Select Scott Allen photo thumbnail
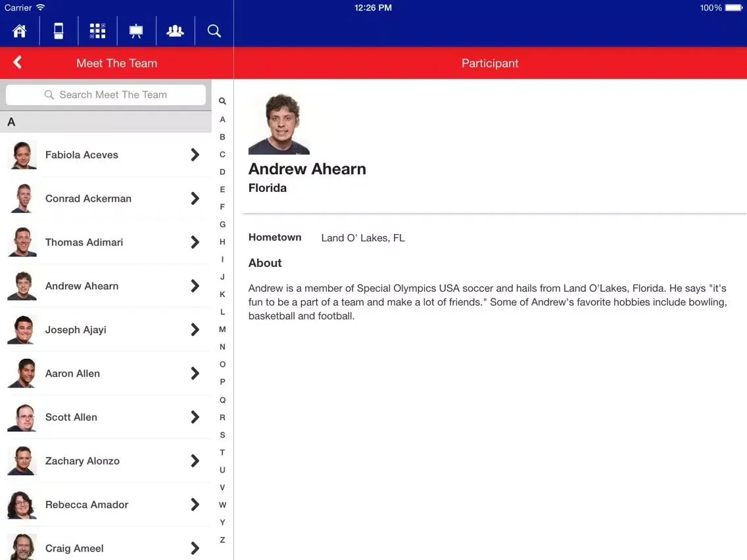Screen dimensions: 747x560 coord(22,417)
